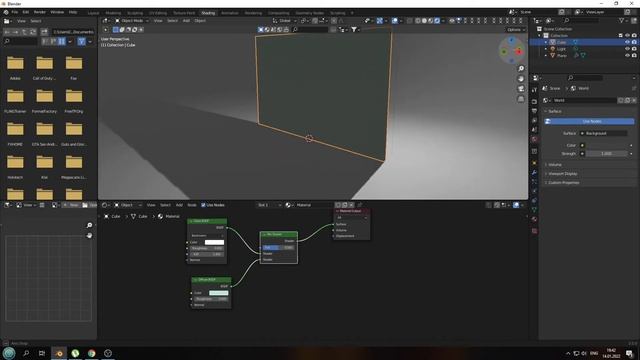Click the World breadcrumb in properties
Image resolution: width=640 pixels, height=360 pixels.
point(580,88)
